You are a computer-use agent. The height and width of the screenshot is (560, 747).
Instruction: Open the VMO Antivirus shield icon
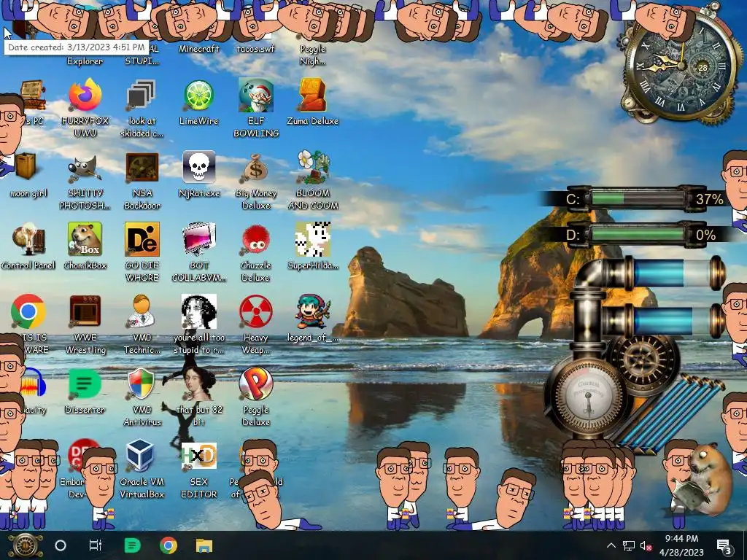(142, 385)
